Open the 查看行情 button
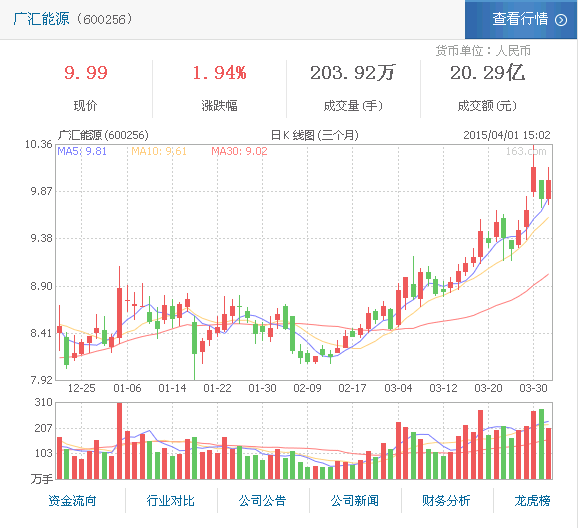 [520, 20]
